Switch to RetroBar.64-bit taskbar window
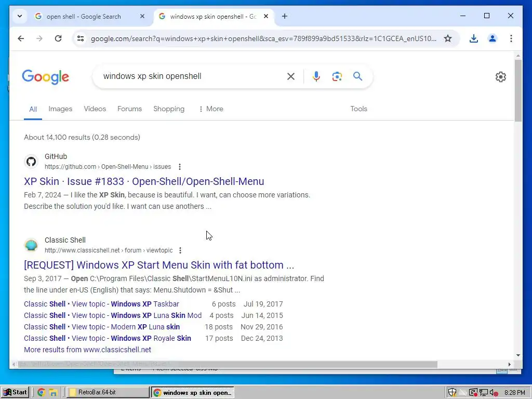 coord(108,392)
